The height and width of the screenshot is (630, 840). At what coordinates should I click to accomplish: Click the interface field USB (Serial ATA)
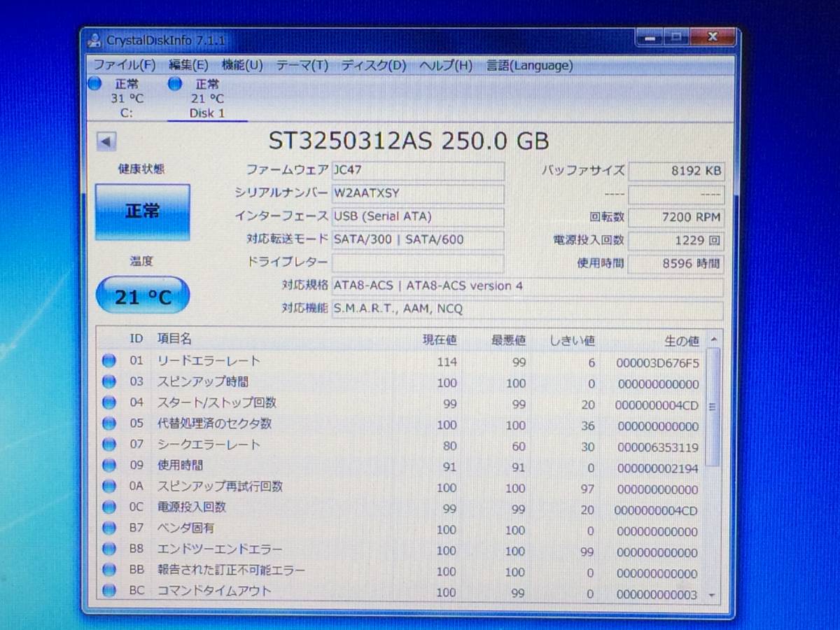click(418, 216)
